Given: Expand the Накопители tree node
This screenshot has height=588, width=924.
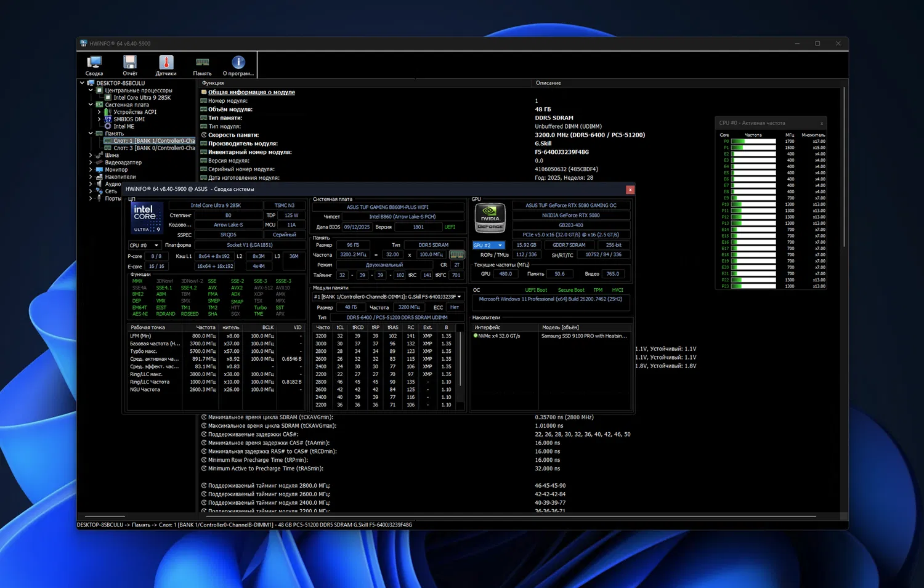Looking at the screenshot, I should [91, 177].
